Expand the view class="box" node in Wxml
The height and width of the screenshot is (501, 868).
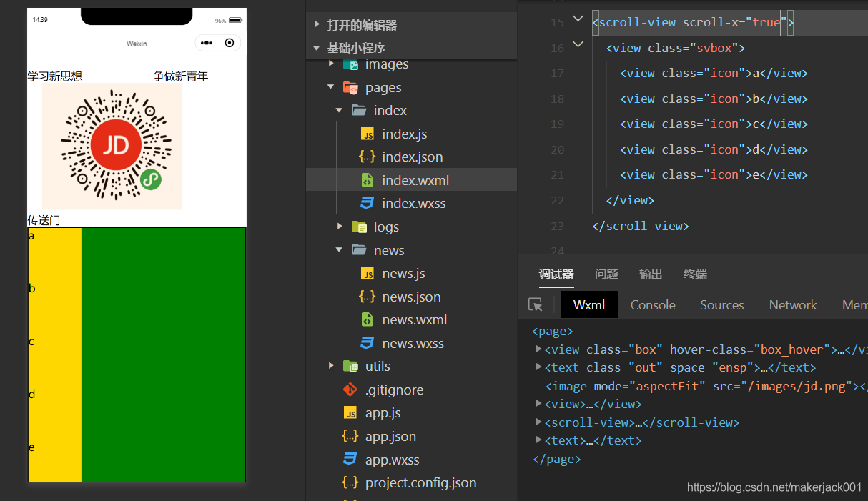pyautogui.click(x=538, y=349)
